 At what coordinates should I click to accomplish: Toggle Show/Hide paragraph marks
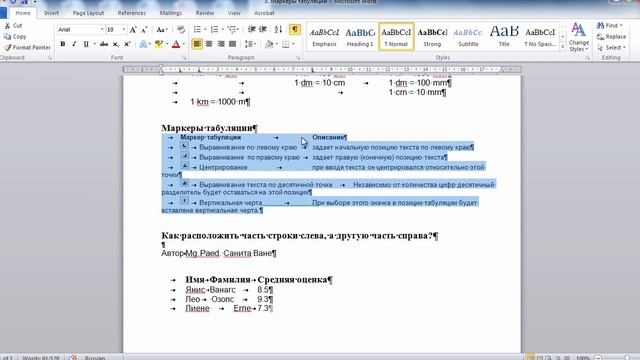[294, 29]
